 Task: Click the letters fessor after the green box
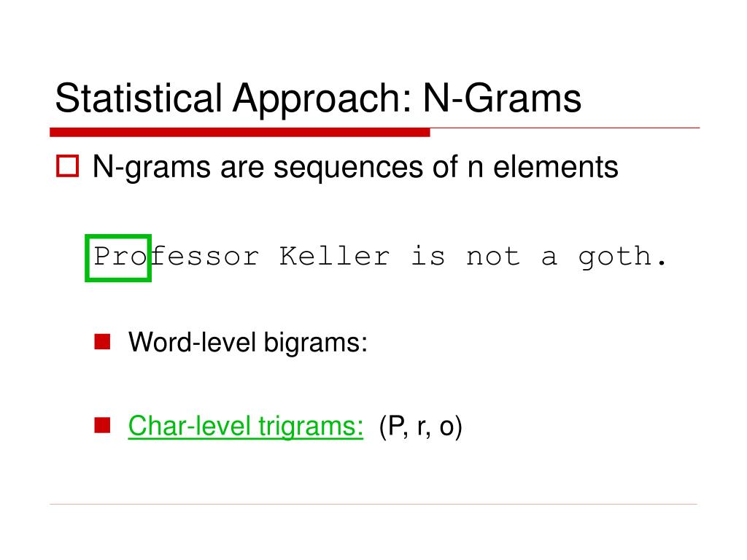(205, 256)
